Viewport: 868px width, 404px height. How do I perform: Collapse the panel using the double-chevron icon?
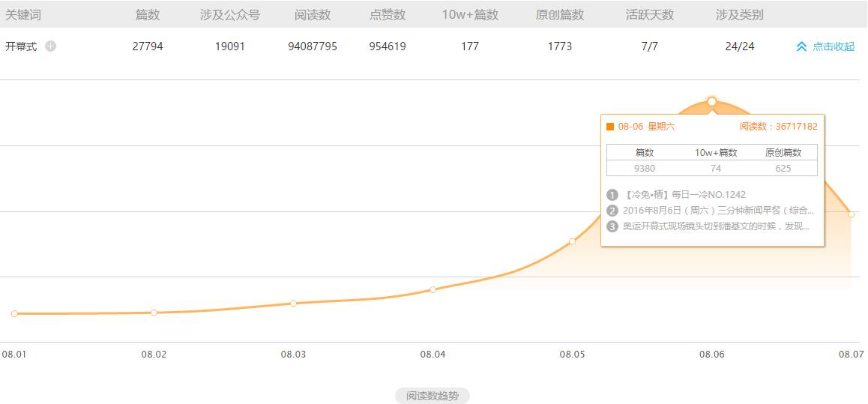coord(801,46)
